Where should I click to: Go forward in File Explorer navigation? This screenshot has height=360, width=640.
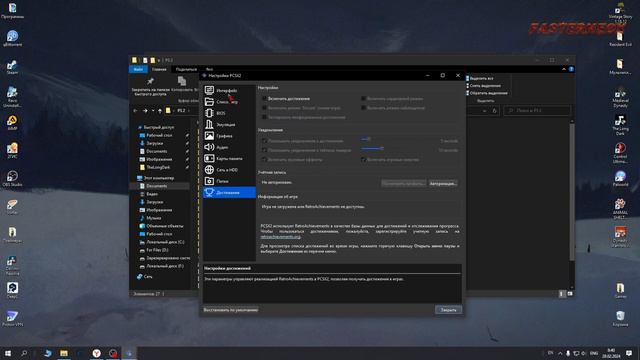click(x=145, y=111)
